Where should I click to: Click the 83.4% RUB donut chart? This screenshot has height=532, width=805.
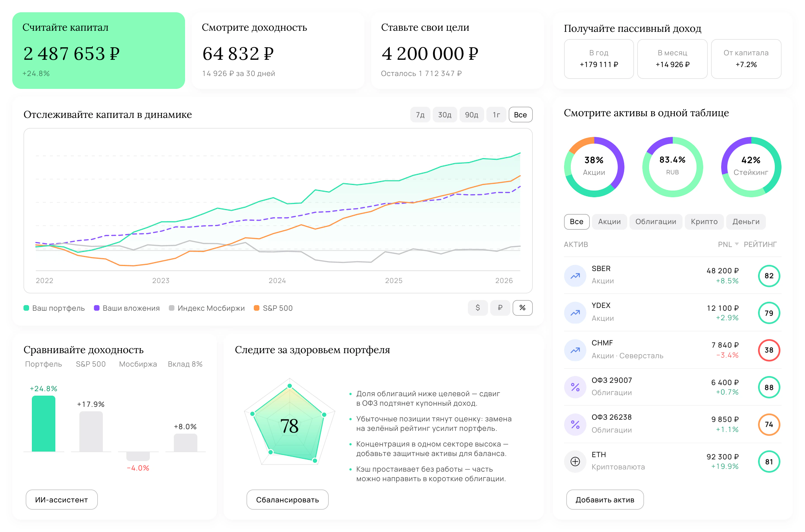[x=672, y=167]
